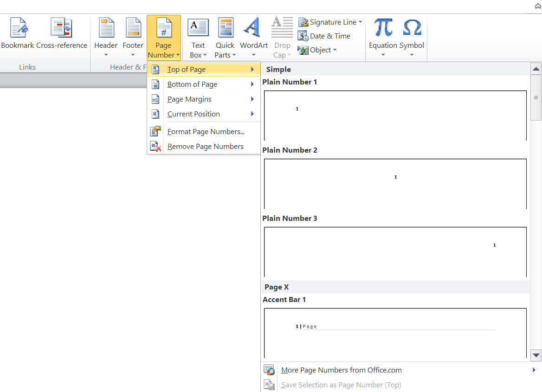
Task: Open the Object dropdown arrow
Action: (x=335, y=50)
